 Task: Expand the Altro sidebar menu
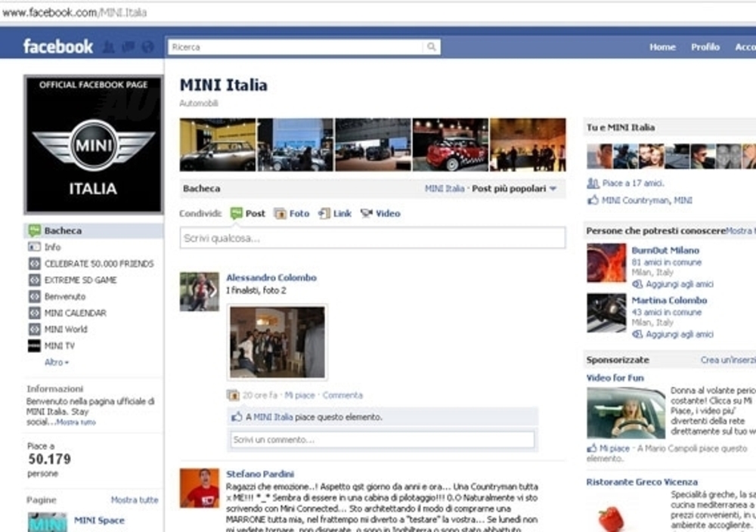tap(56, 363)
